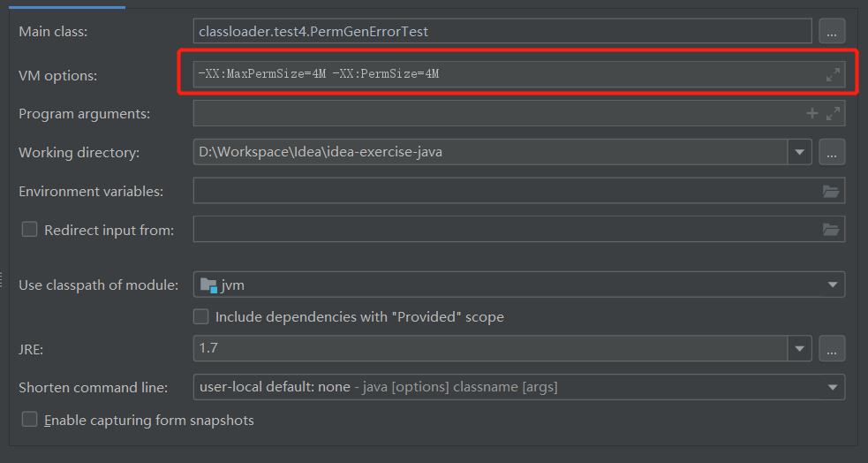Click the Environment variables label
868x463 pixels.
[x=91, y=191]
